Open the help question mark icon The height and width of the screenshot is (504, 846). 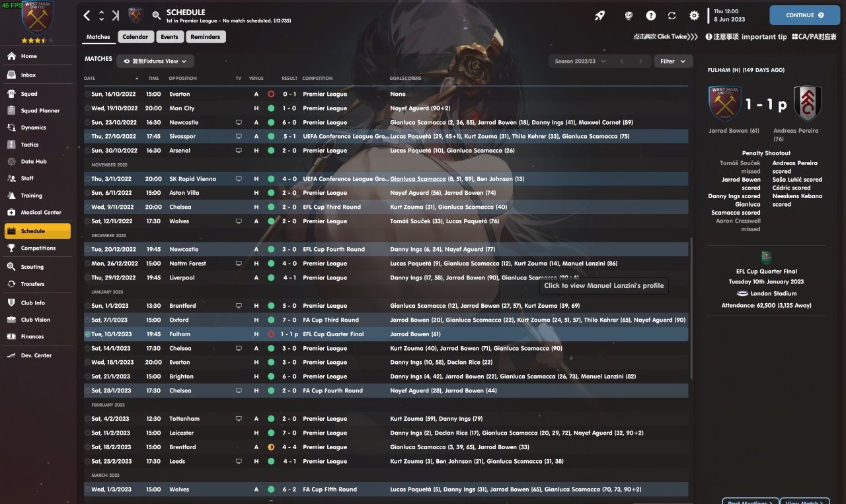(x=651, y=15)
